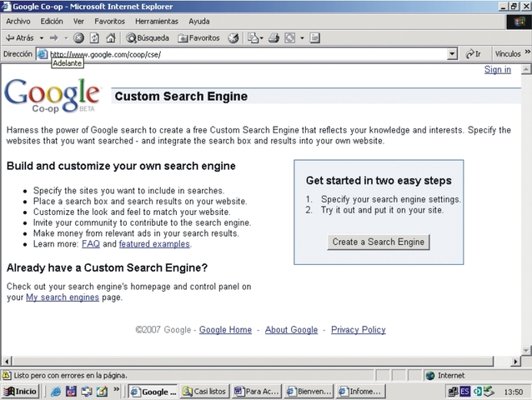Switch to Para Ac... taskbar button

(x=257, y=392)
